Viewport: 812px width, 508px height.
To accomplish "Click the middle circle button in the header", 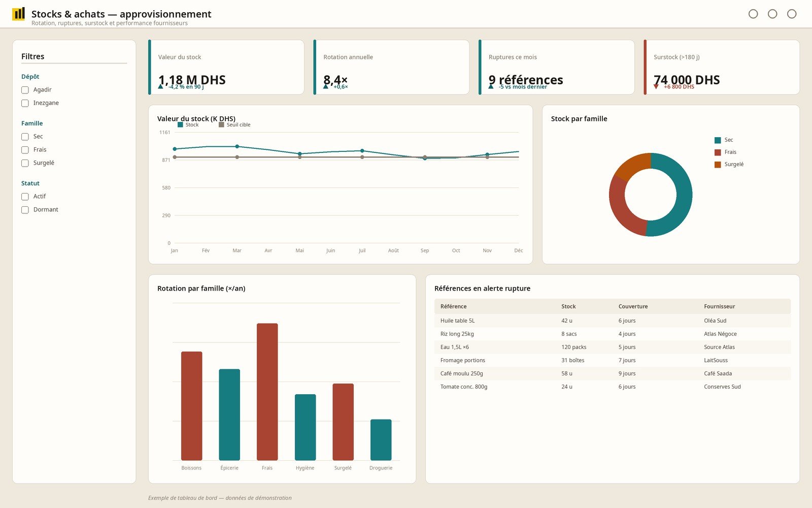I will 772,14.
